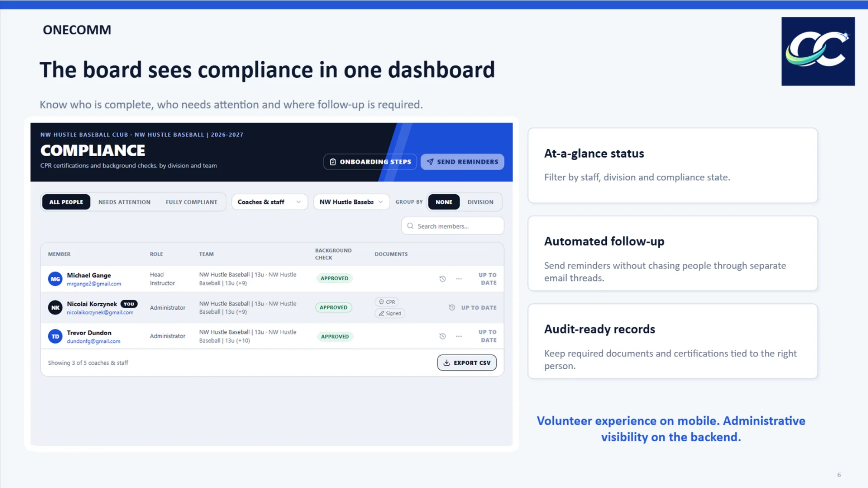Click the Background Check column header
Image resolution: width=868 pixels, height=488 pixels.
point(333,254)
